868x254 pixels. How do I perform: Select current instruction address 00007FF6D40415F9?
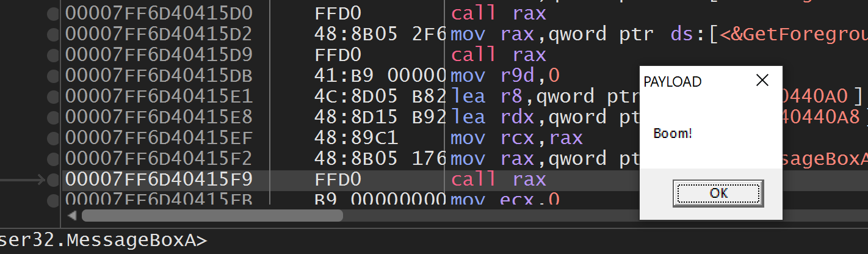[x=159, y=179]
